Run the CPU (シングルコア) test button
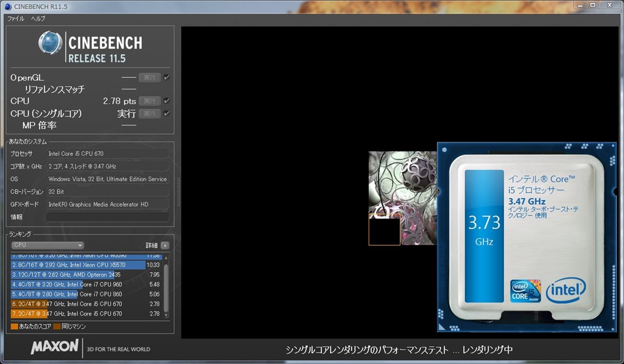Screen dimensions: 624x364 [150, 114]
